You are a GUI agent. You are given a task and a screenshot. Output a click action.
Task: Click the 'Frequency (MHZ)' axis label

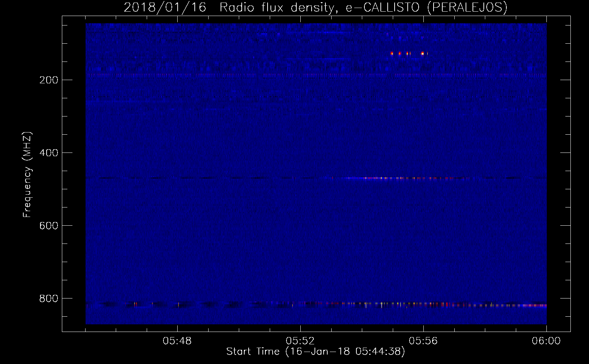(x=27, y=175)
